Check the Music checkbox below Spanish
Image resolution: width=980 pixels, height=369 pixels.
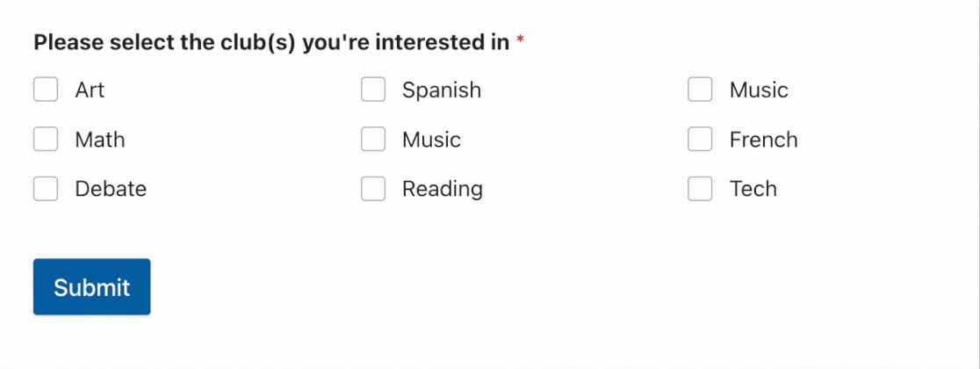[373, 140]
